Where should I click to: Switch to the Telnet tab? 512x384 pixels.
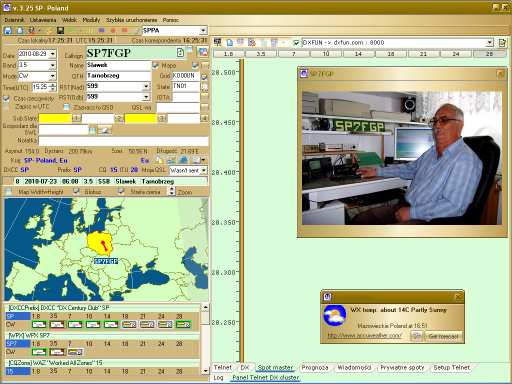222,367
